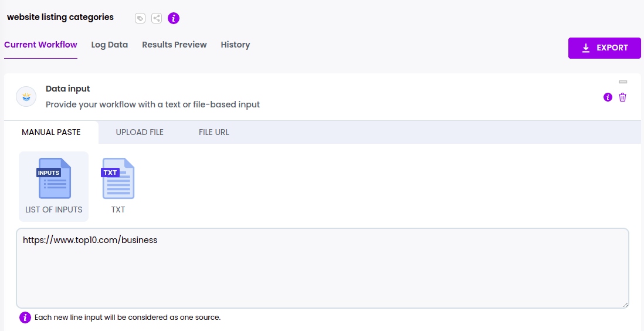Select the MANUAL PASTE tab
The width and height of the screenshot is (644, 331).
point(51,132)
